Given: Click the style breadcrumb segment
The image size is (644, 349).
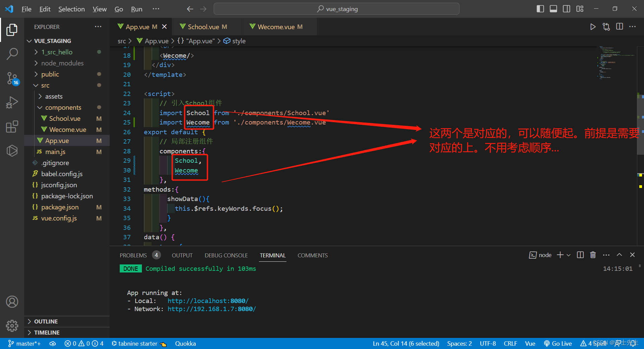Looking at the screenshot, I should click(235, 41).
